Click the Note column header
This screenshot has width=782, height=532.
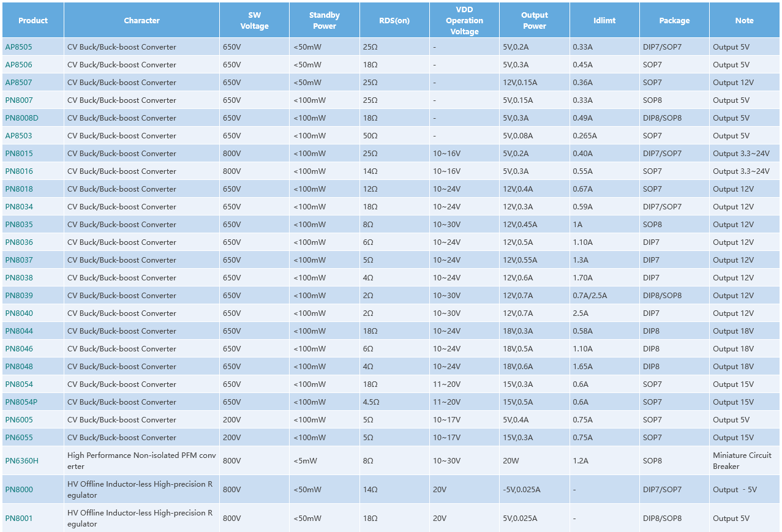point(745,20)
